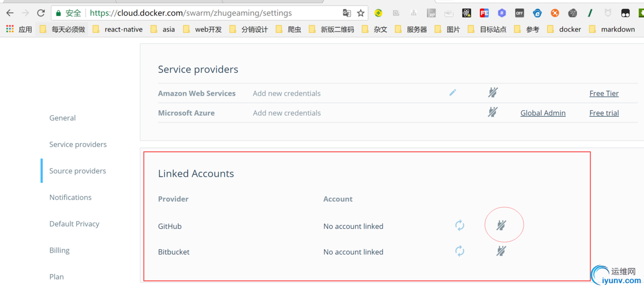Open the Free Tier link
Viewport: 644px width, 289px height.
click(x=604, y=93)
